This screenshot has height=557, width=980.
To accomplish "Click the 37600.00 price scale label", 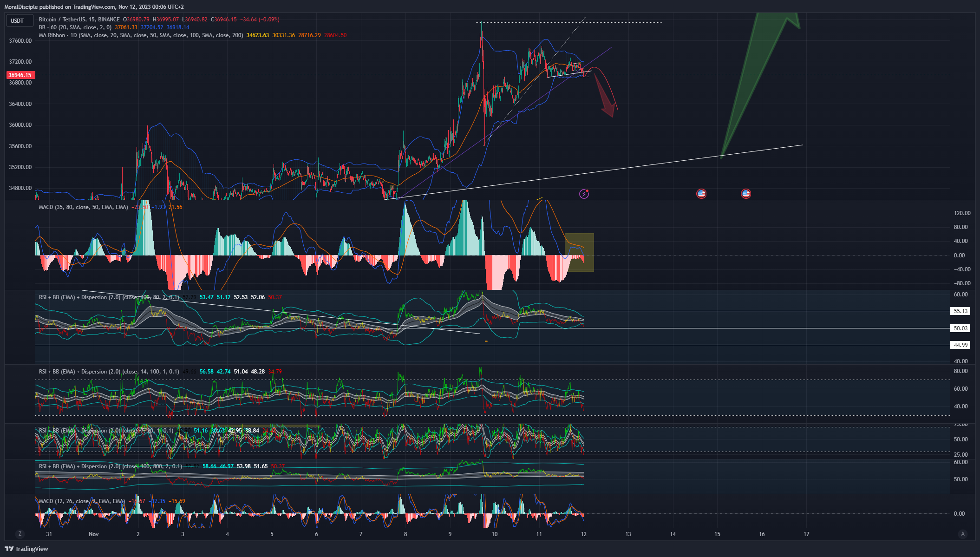I will (20, 41).
